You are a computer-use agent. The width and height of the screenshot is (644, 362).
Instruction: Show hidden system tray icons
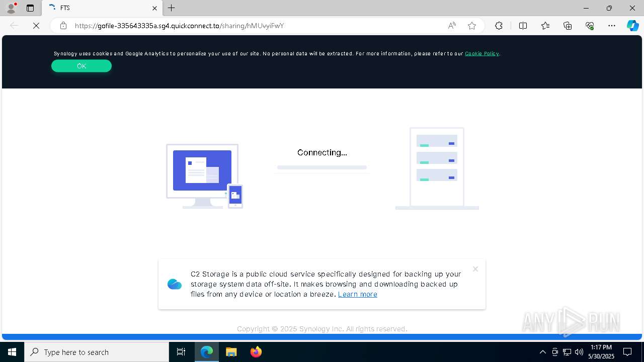tap(542, 352)
